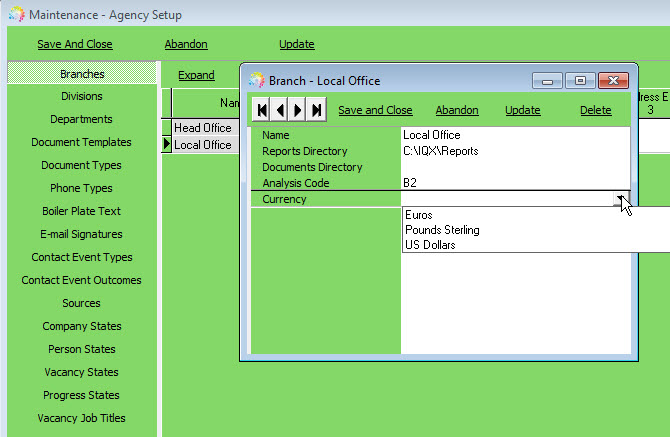Viewport: 670px width, 437px height.
Task: Open Company States section
Action: tap(82, 326)
